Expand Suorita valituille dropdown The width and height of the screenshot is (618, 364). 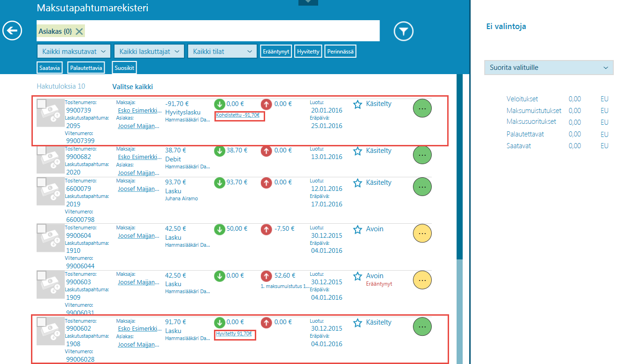[x=548, y=68]
